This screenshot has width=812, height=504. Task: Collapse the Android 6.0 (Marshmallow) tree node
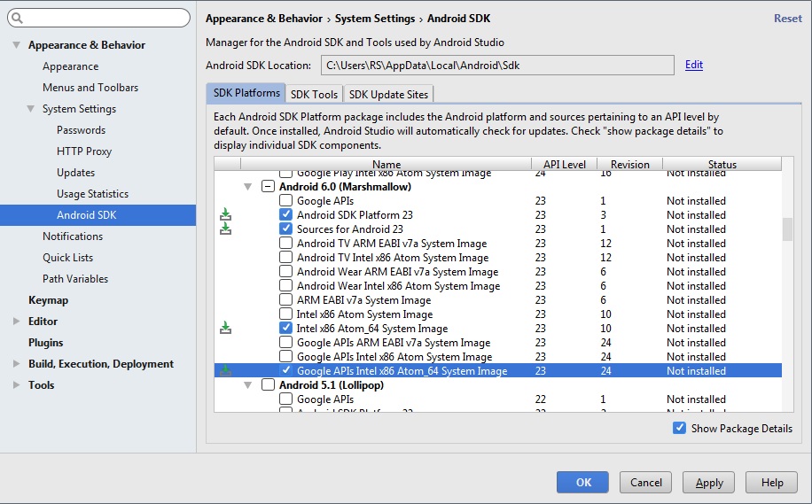pos(247,186)
